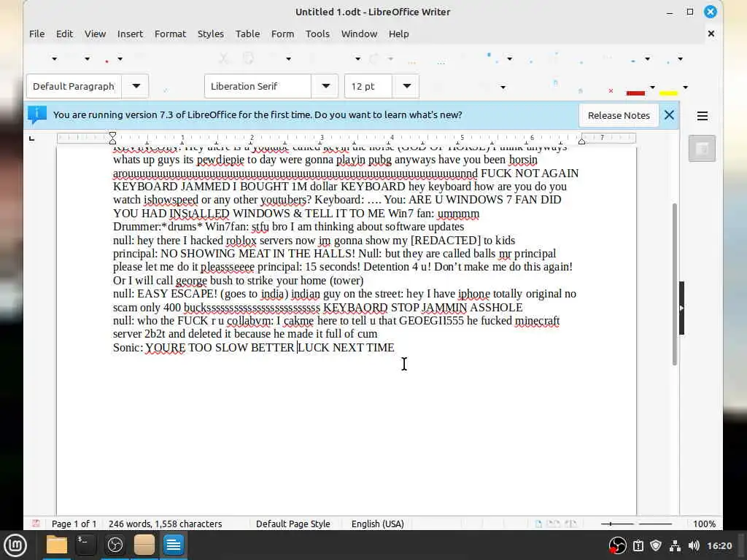Open the Edit menu
This screenshot has width=747, height=560.
coord(64,34)
